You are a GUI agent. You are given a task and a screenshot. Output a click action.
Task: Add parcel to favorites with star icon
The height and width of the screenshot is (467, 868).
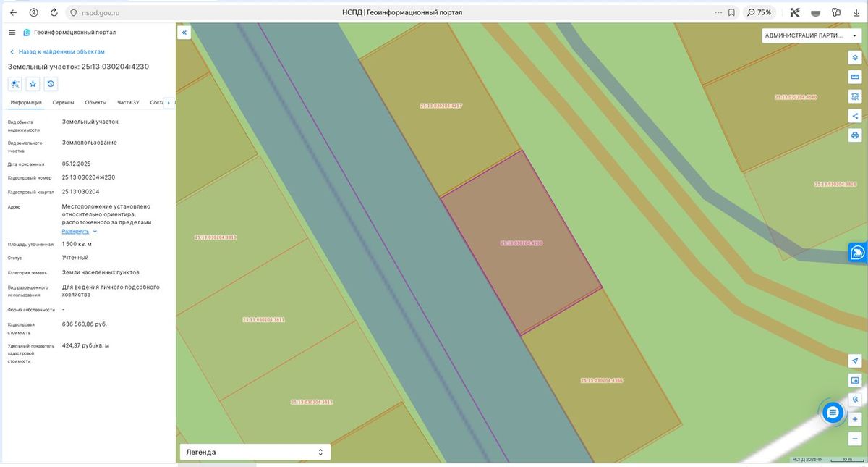33,84
